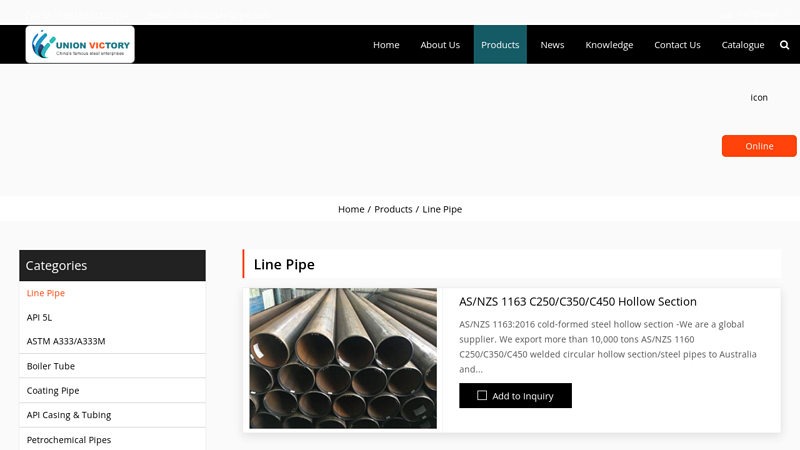Image resolution: width=800 pixels, height=450 pixels.
Task: Follow the Home breadcrumb link
Action: point(351,209)
